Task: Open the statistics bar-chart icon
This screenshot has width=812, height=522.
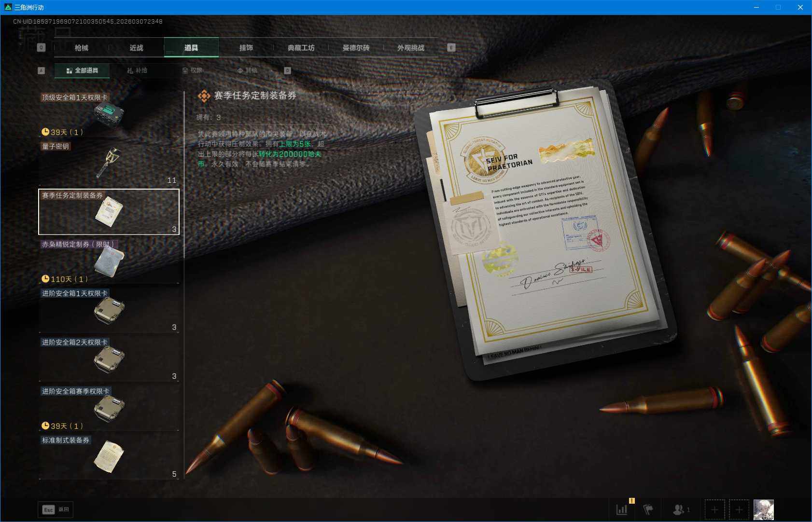Action: tap(622, 509)
